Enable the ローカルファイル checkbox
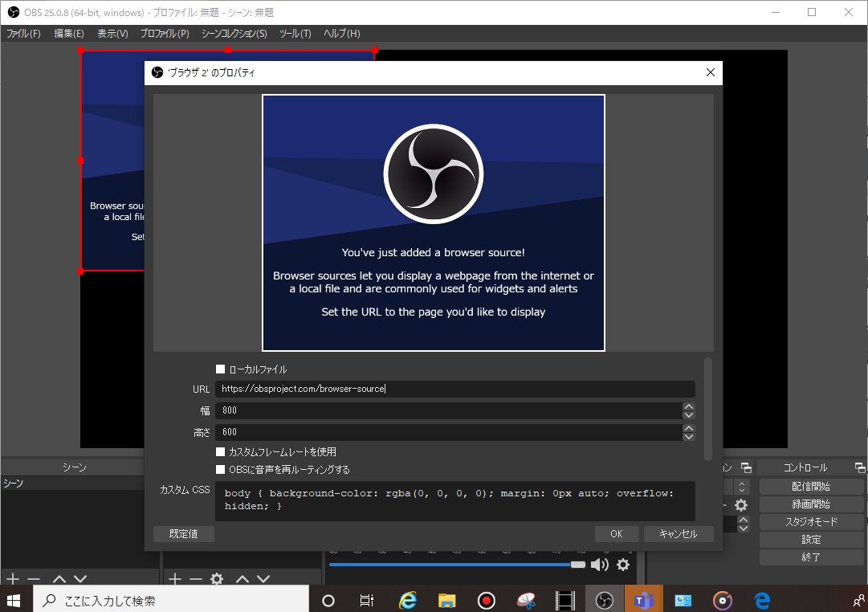This screenshot has width=868, height=612. click(220, 369)
